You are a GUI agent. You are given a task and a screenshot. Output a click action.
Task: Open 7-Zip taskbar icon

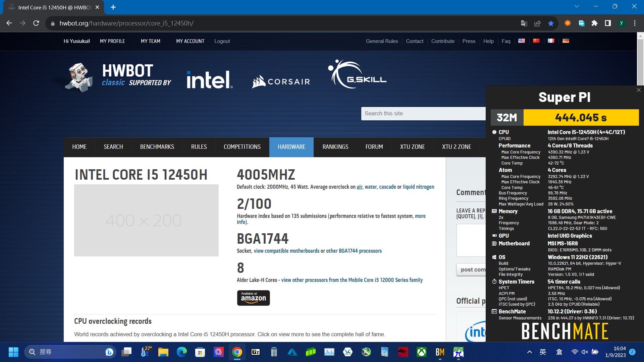(256, 352)
